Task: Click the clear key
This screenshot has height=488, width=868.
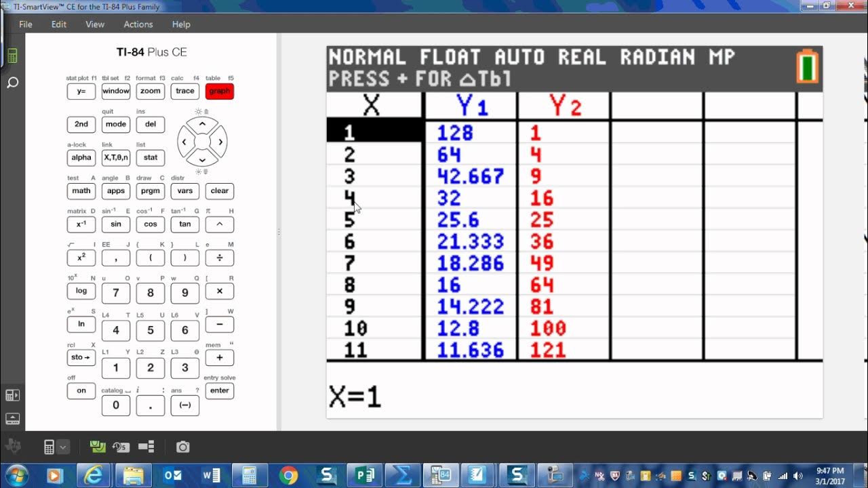Action: [220, 190]
